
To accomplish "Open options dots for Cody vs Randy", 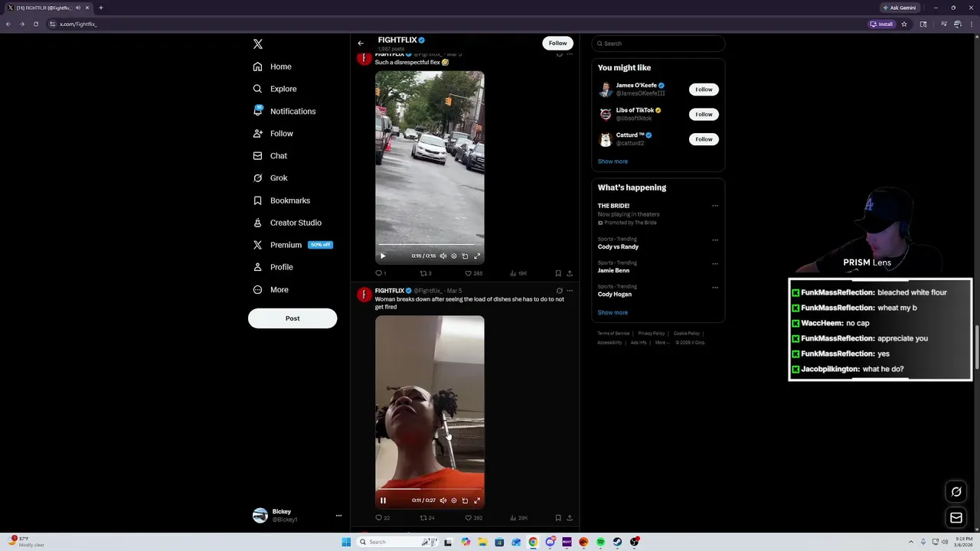I will [715, 240].
